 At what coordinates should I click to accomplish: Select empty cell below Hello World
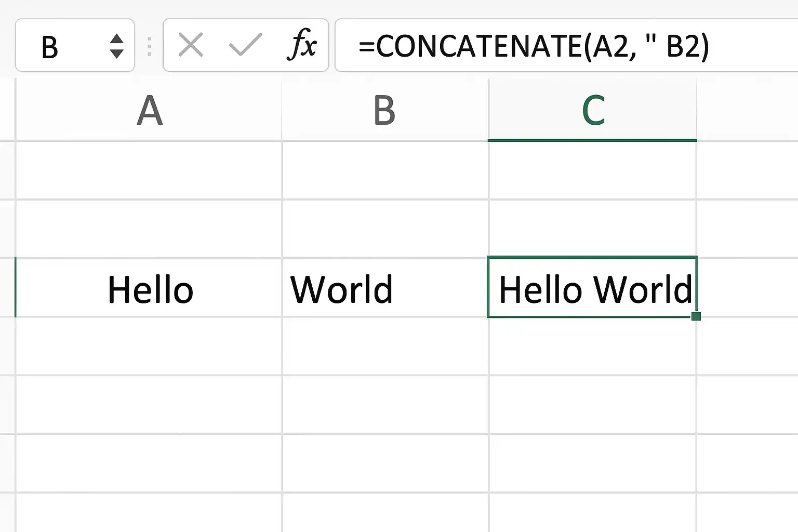pos(592,346)
